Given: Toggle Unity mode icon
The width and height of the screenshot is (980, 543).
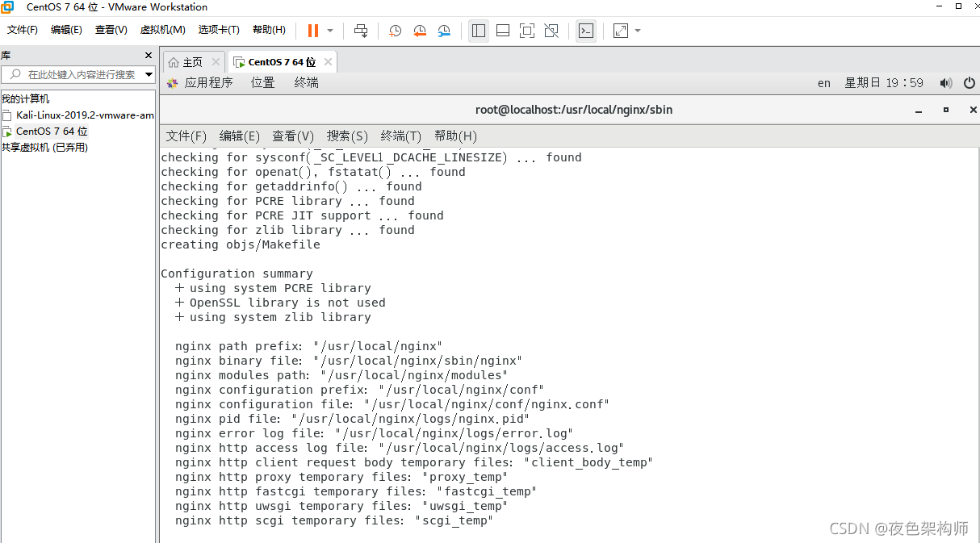Looking at the screenshot, I should [551, 31].
